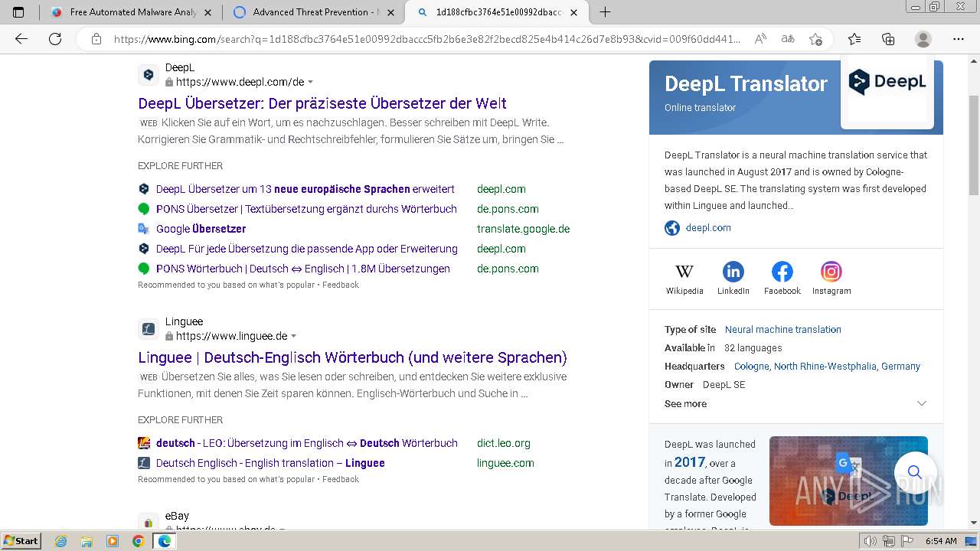
Task: Open Internet Explorer from the taskbar
Action: tap(60, 541)
